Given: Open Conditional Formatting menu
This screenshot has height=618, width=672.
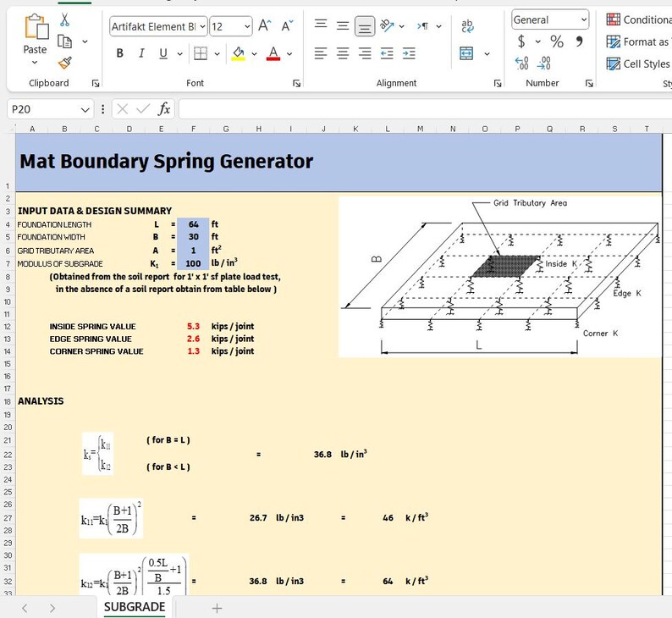Looking at the screenshot, I should (x=639, y=19).
